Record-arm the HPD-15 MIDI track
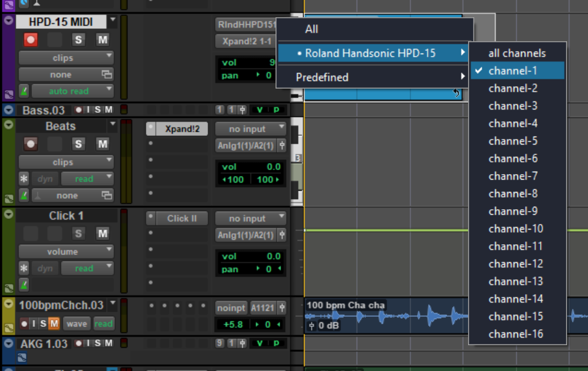 pyautogui.click(x=31, y=40)
